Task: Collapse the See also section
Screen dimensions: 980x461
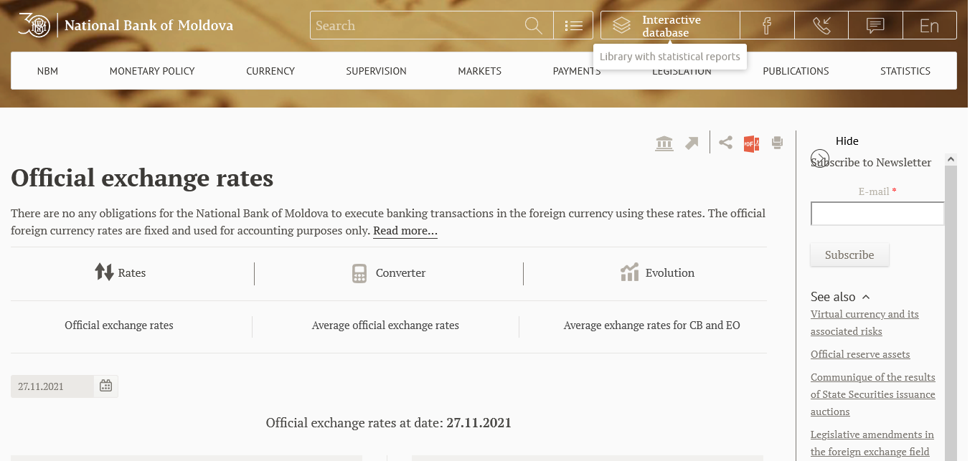Action: 866,297
